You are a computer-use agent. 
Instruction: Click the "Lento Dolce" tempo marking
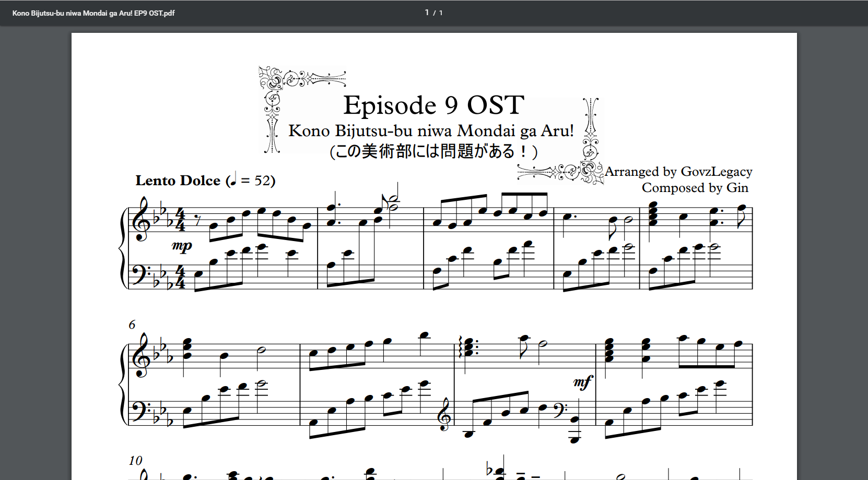178,181
